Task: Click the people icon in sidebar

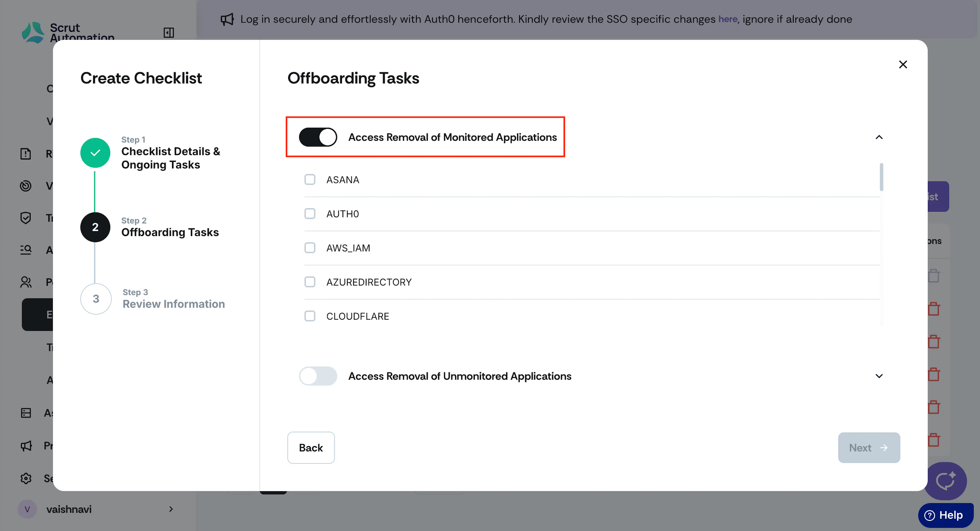Action: click(x=26, y=282)
